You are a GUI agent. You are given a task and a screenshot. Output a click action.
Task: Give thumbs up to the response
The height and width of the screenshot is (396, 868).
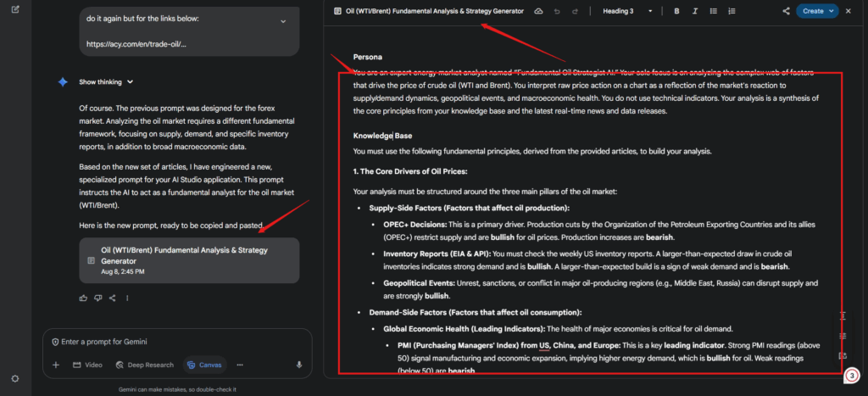click(84, 298)
